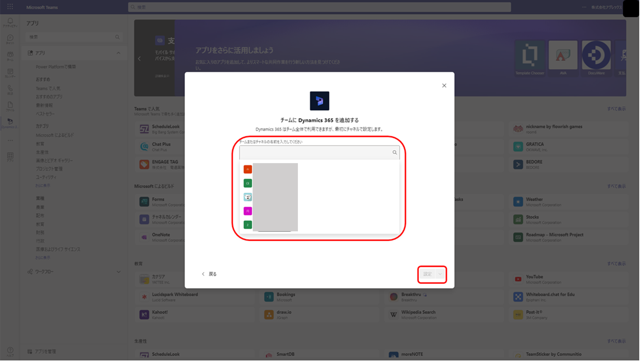
Task: Select Power Platformで構築 in sidebar
Action: coord(56,67)
